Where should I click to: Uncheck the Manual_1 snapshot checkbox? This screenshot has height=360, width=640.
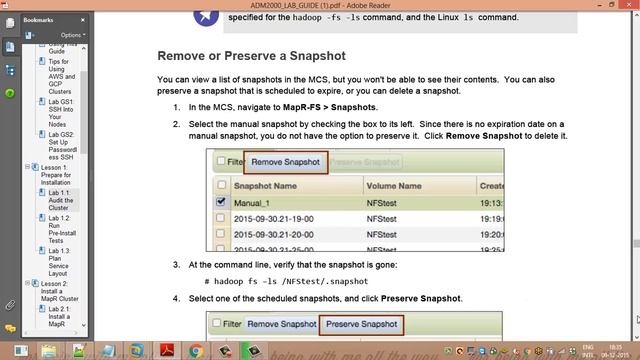[221, 202]
